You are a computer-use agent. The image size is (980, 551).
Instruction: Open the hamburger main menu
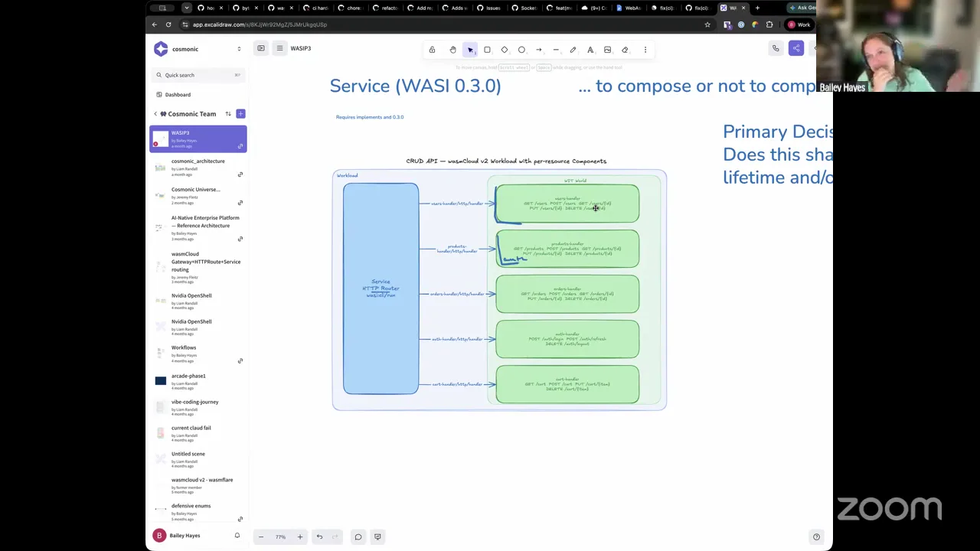[x=279, y=48]
